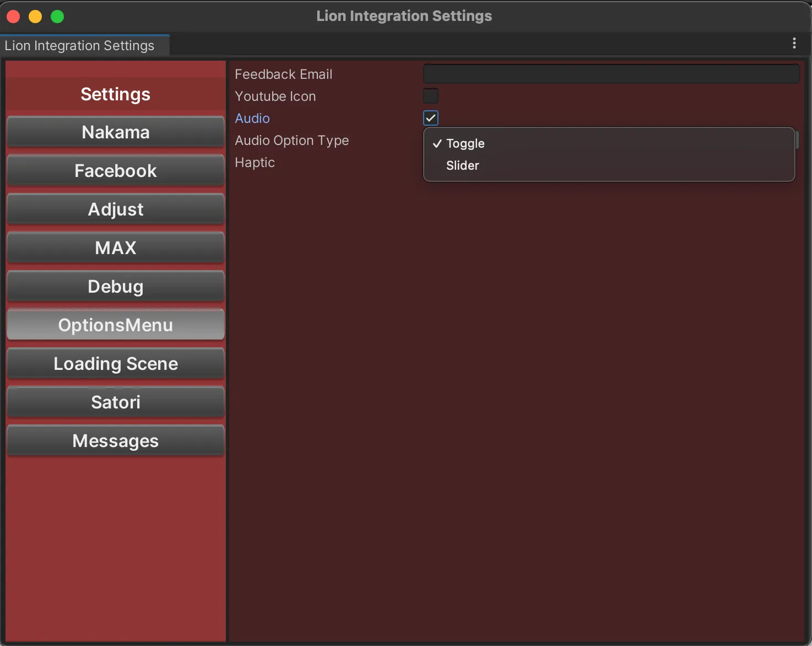812x646 pixels.
Task: Enable the Youtube Icon checkbox
Action: [x=431, y=96]
